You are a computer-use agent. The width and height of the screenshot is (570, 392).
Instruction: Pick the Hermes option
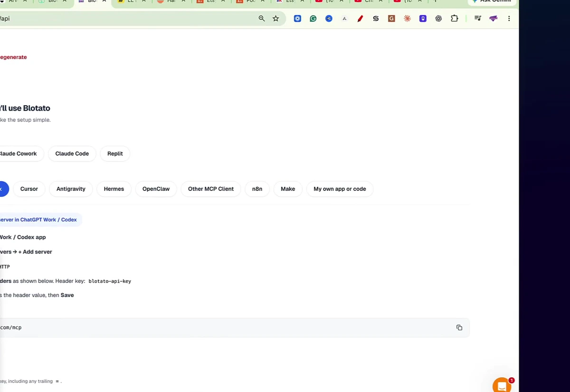pyautogui.click(x=114, y=189)
